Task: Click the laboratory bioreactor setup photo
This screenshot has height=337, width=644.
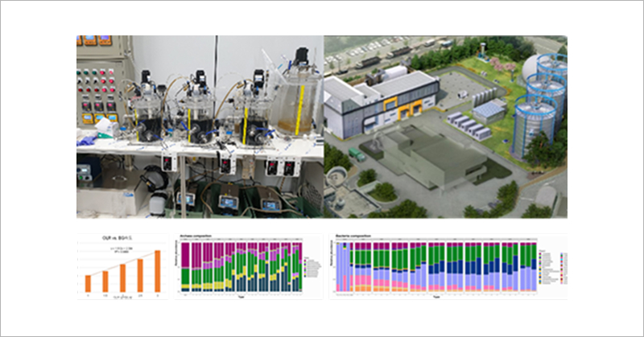Action: point(200,126)
